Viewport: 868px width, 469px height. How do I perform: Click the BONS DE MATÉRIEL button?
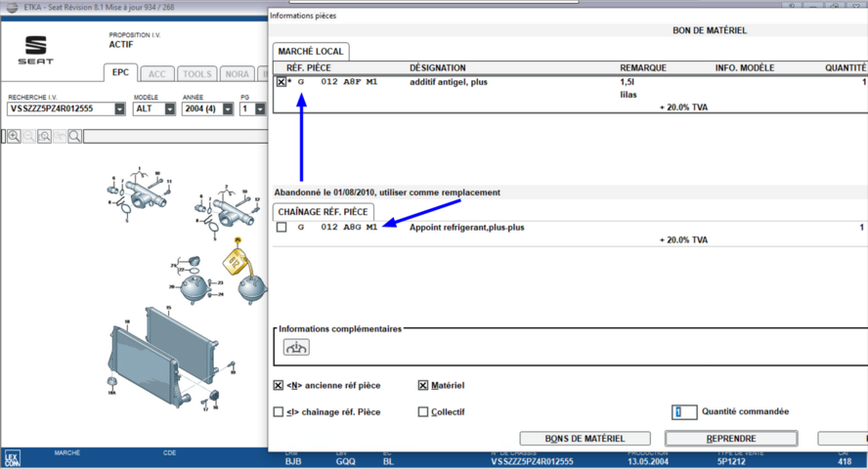coord(585,439)
